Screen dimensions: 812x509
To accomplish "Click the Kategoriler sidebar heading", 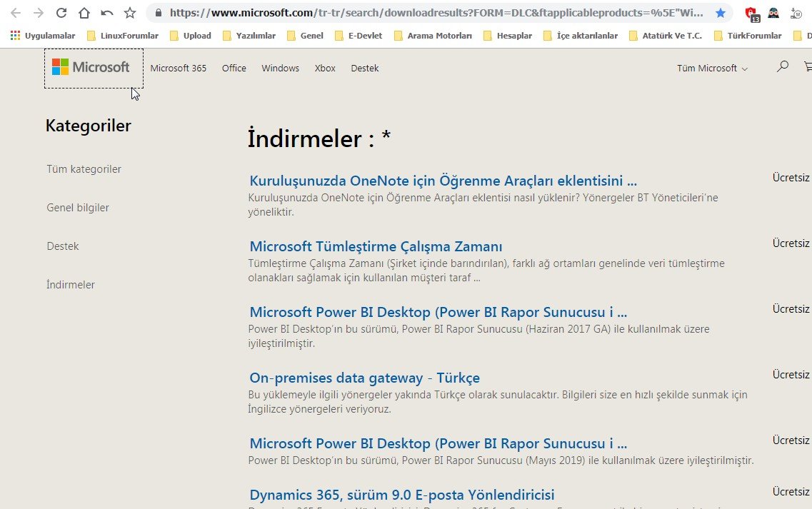I will click(x=88, y=126).
